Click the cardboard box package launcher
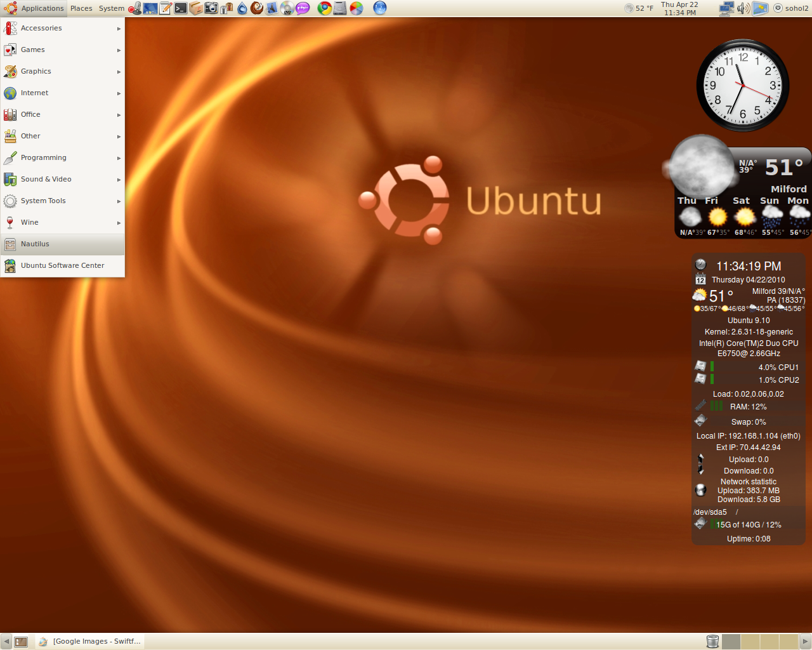 coord(196,8)
